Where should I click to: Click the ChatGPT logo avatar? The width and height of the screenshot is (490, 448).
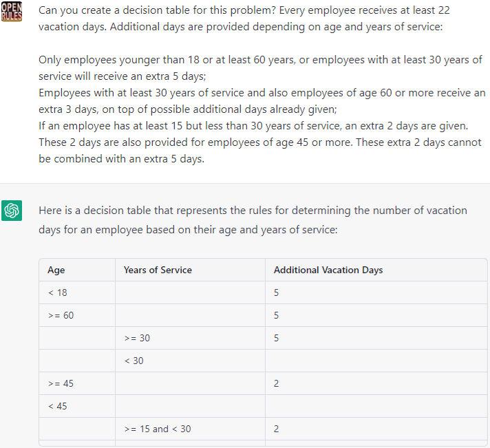(x=12, y=210)
